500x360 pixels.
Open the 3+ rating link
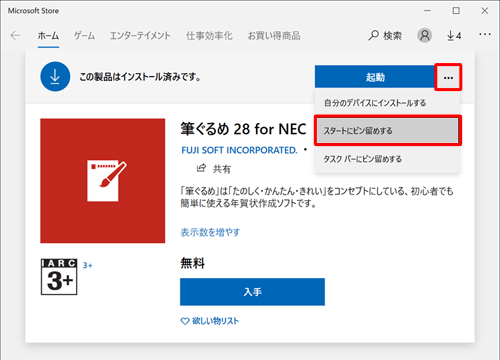pos(88,265)
